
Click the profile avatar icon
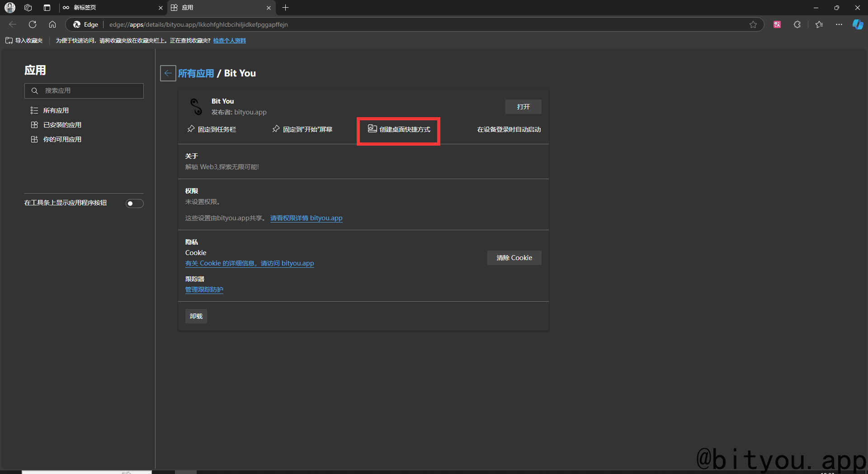pyautogui.click(x=10, y=8)
